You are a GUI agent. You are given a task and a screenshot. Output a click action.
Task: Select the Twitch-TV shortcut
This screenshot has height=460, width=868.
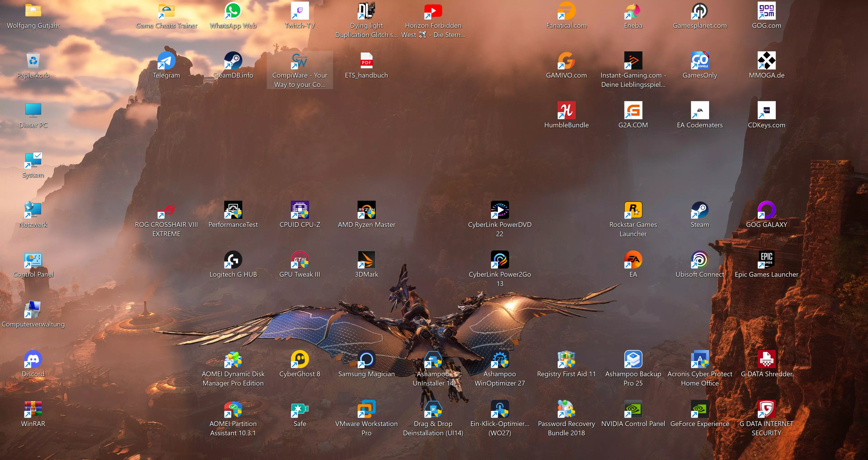(300, 11)
